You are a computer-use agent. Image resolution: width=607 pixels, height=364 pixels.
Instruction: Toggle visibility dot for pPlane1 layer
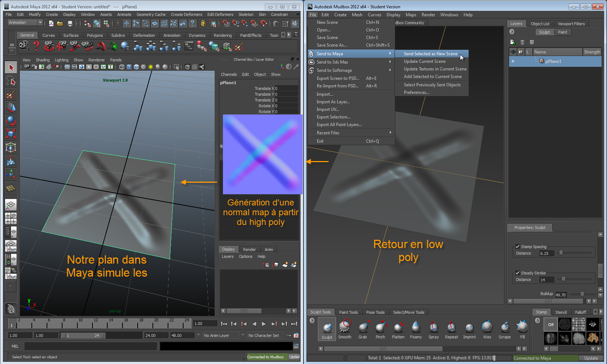coord(513,61)
